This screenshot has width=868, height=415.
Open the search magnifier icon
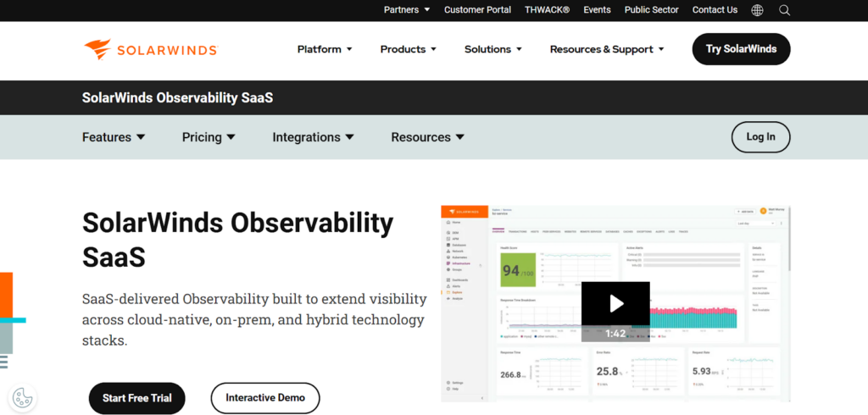pos(784,10)
